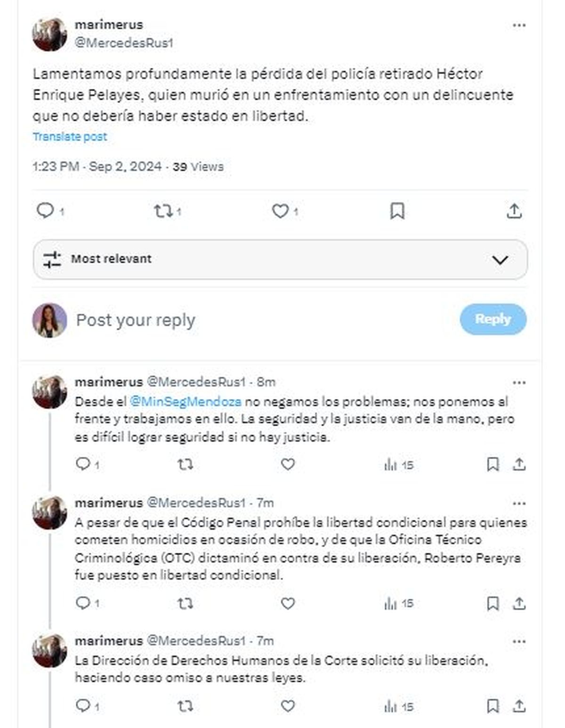Bookmark the Derechos Humanos reply
This screenshot has height=728, width=565.
click(492, 706)
